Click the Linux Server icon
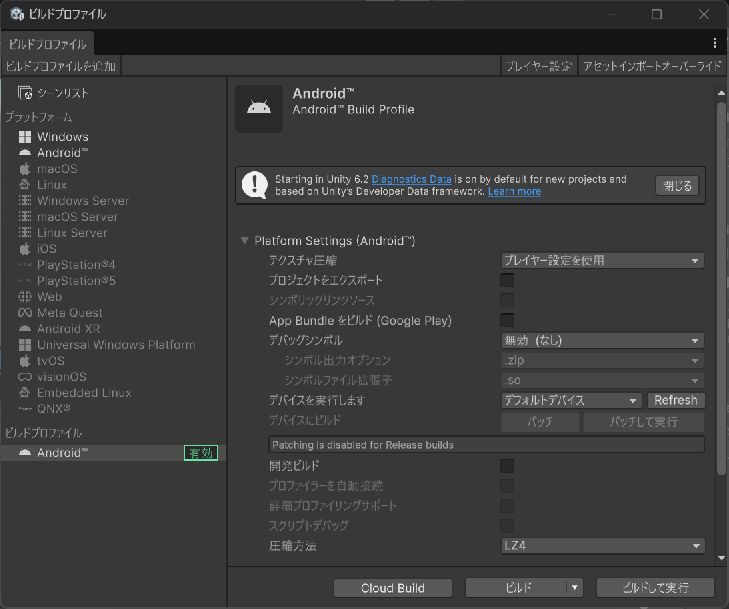 25,232
